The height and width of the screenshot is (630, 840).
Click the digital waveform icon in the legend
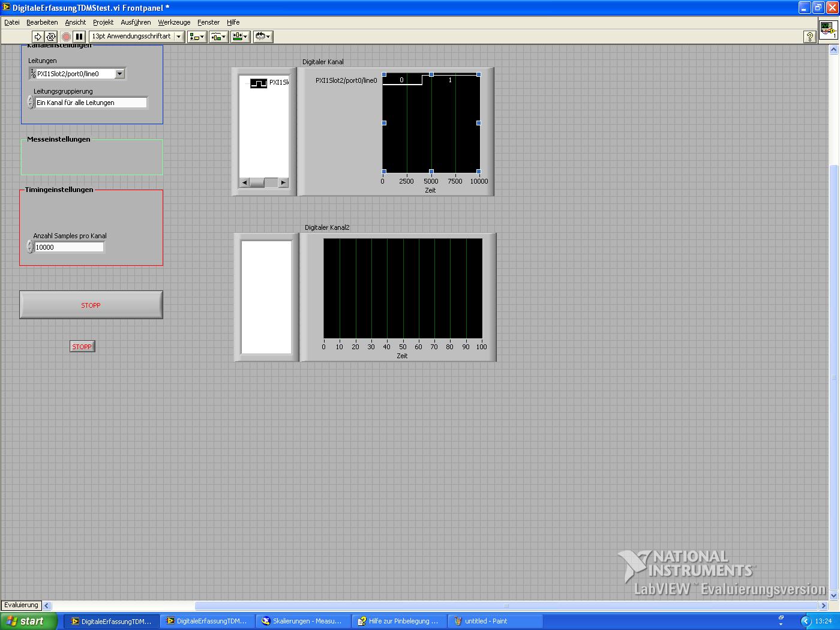pyautogui.click(x=259, y=83)
